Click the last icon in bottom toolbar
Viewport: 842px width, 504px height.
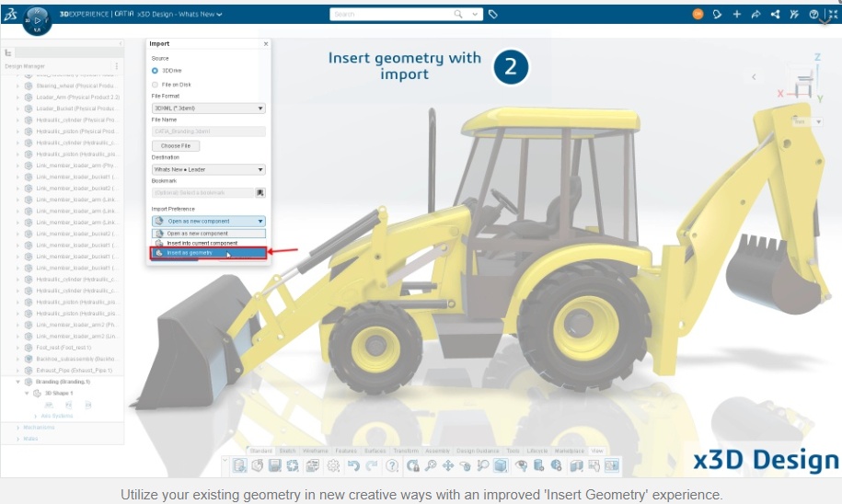pos(612,465)
